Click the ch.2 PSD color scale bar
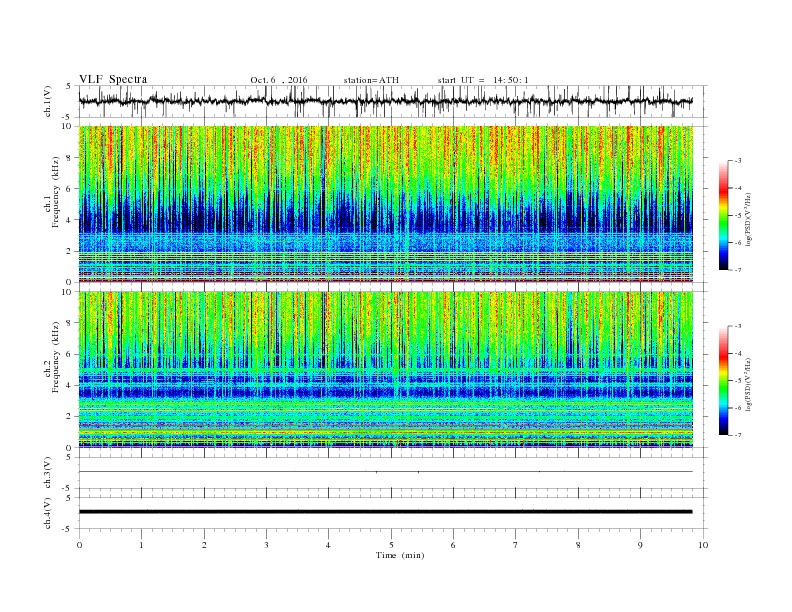Screen dimensions: 792x612 click(724, 380)
